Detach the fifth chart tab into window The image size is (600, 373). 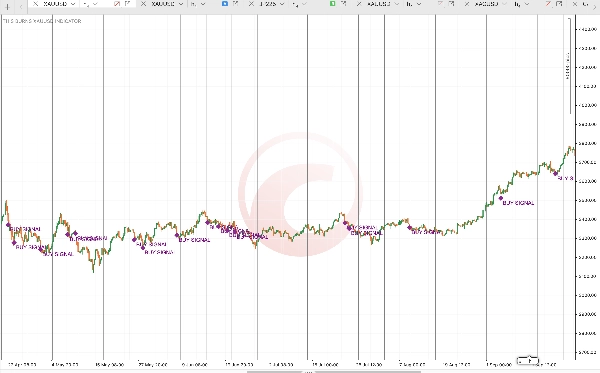click(x=559, y=3)
